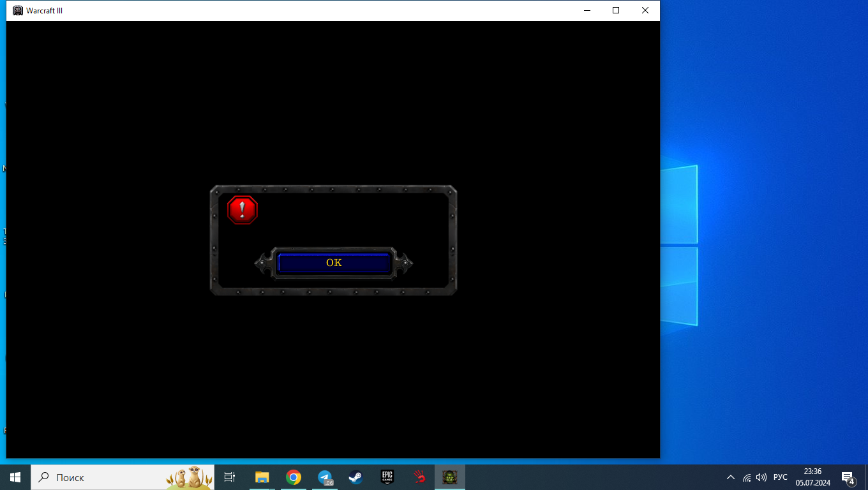
Task: Switch the input language via РУС indicator
Action: click(781, 477)
